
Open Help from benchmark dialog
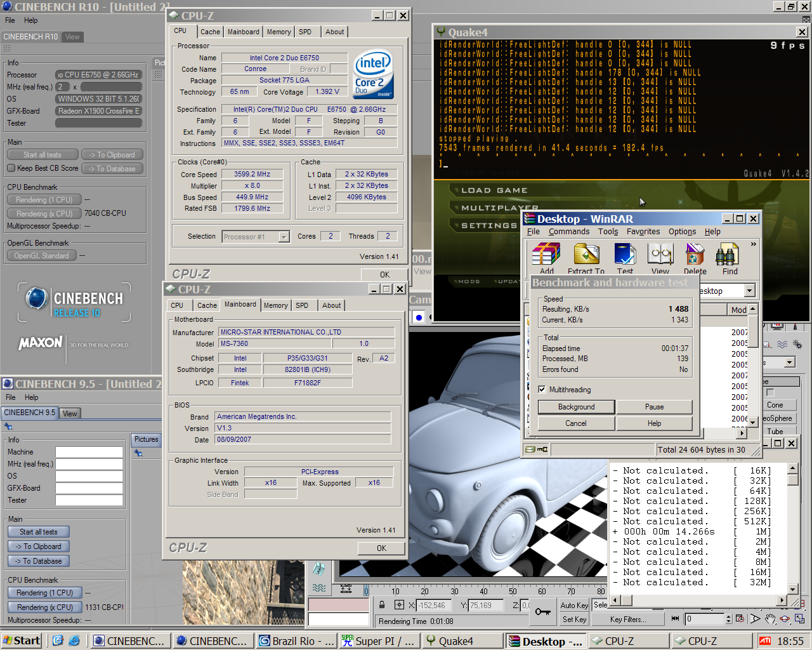pyautogui.click(x=654, y=423)
